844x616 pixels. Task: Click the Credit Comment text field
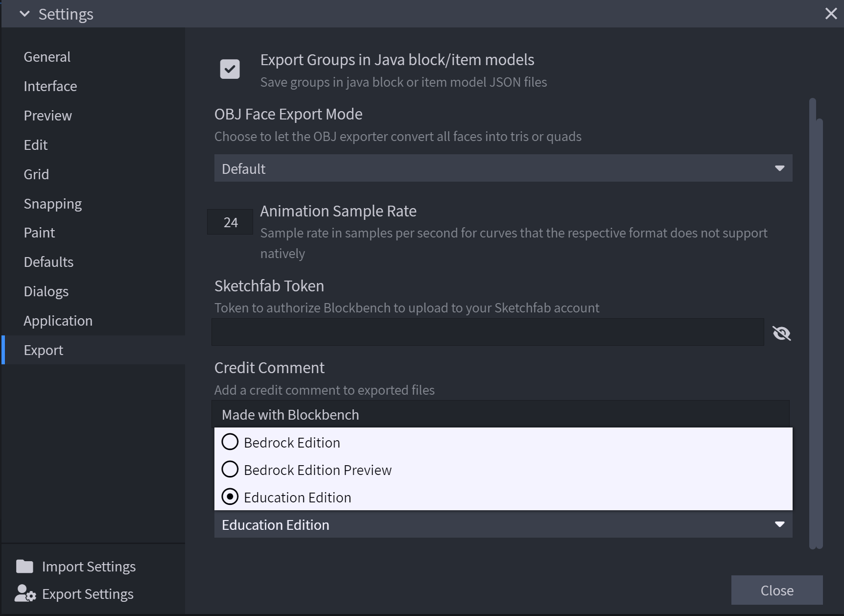coord(500,414)
